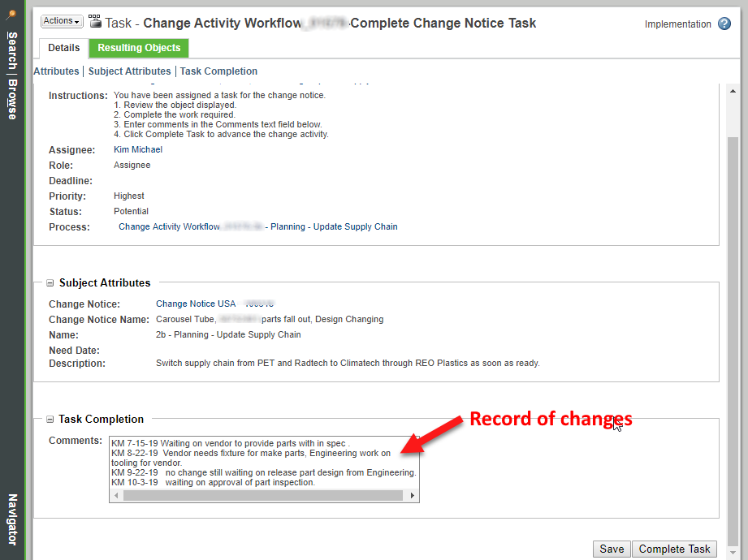Open the Task Completion subtab link
Screen dimensions: 748x560
click(x=218, y=71)
